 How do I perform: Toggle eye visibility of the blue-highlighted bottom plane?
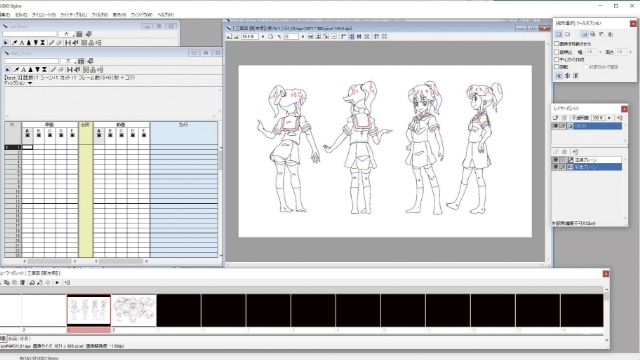coord(556,167)
